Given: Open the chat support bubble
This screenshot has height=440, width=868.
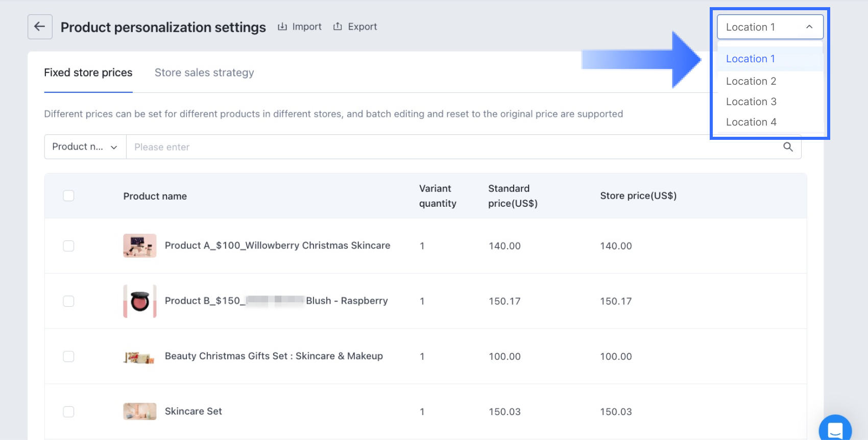Looking at the screenshot, I should [835, 430].
